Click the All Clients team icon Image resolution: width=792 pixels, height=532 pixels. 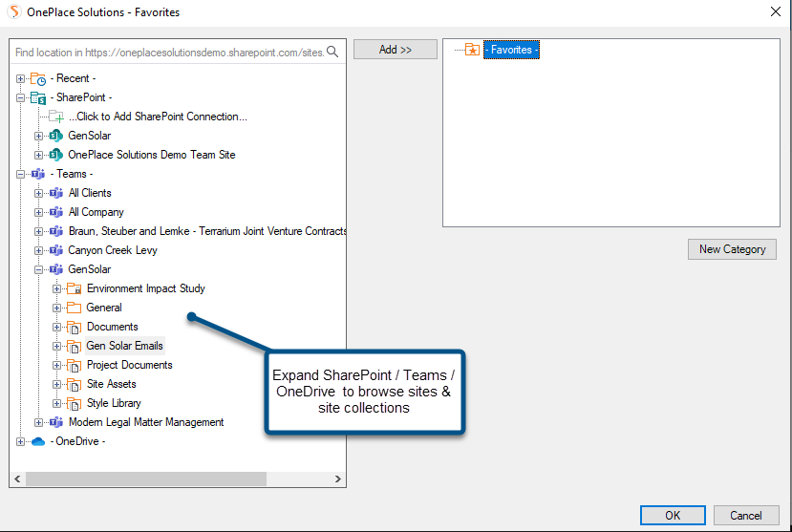[x=56, y=193]
